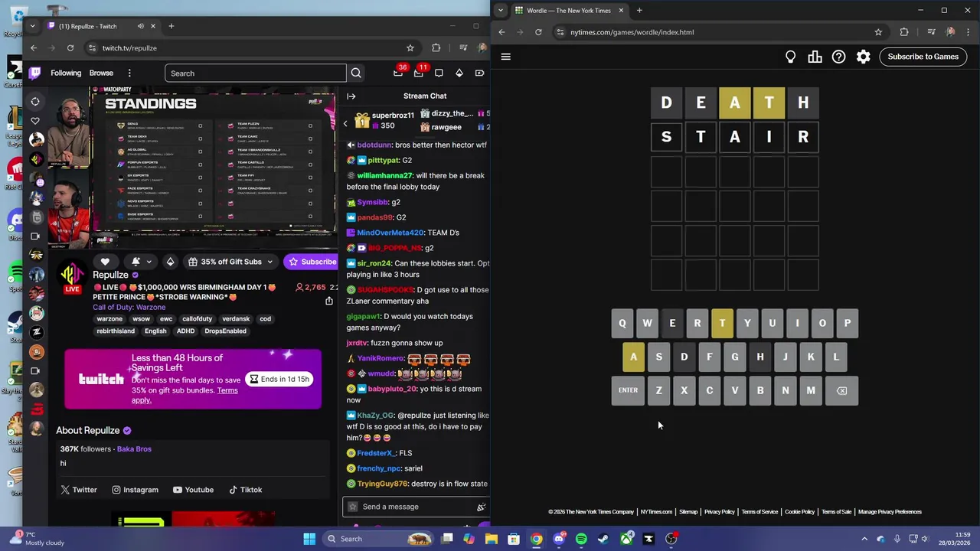Open the Terms apply link in gift banner
Image resolution: width=980 pixels, height=551 pixels.
[x=185, y=395]
